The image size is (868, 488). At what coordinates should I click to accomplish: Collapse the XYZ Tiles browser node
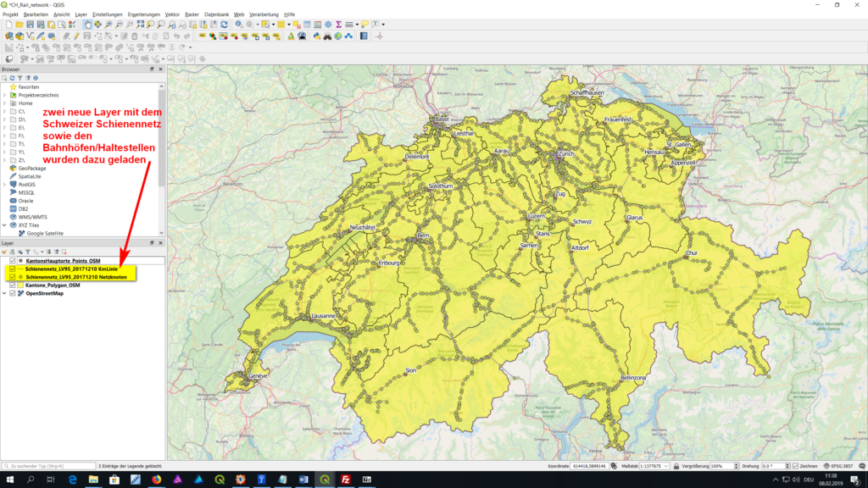click(4, 225)
